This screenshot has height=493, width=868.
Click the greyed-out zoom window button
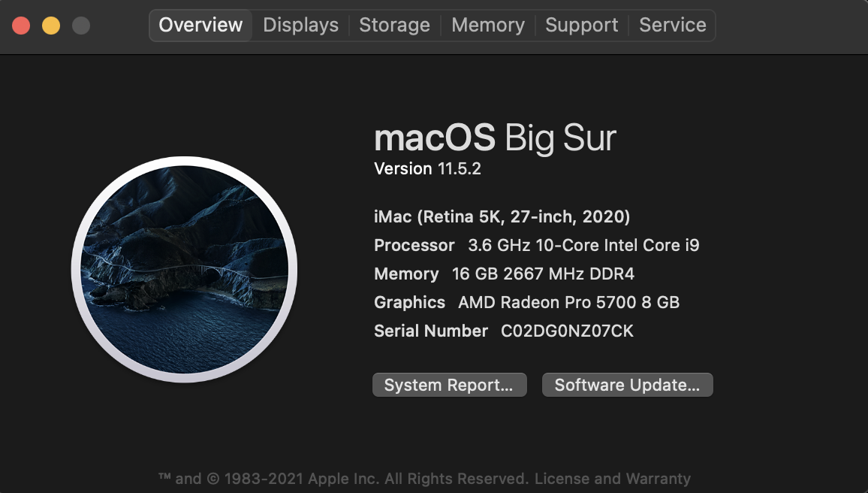click(x=81, y=26)
